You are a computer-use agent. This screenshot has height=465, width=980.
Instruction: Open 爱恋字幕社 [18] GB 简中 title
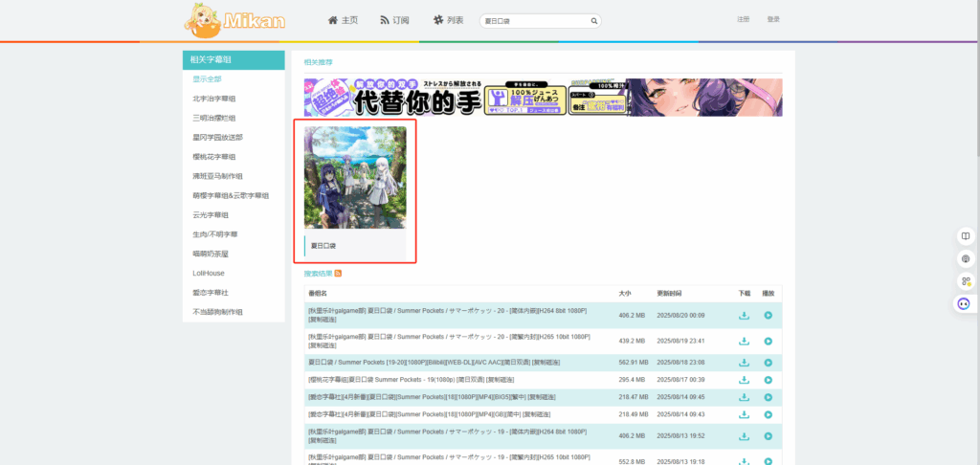click(x=415, y=414)
